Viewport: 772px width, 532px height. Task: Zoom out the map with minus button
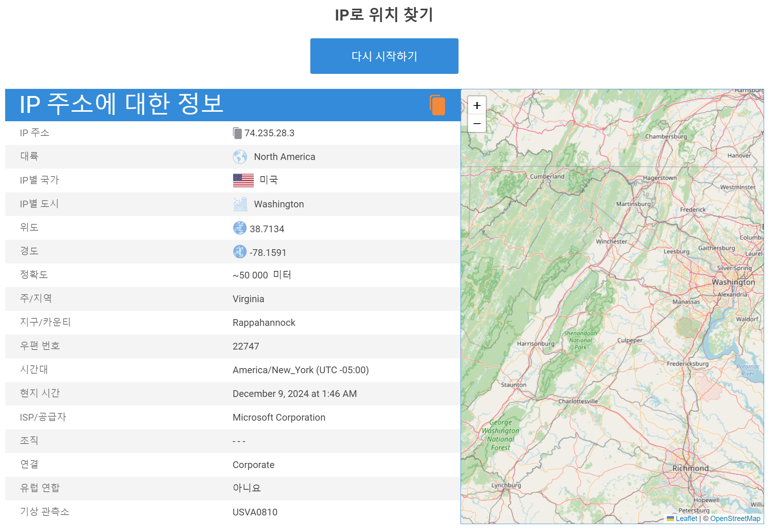(x=477, y=124)
